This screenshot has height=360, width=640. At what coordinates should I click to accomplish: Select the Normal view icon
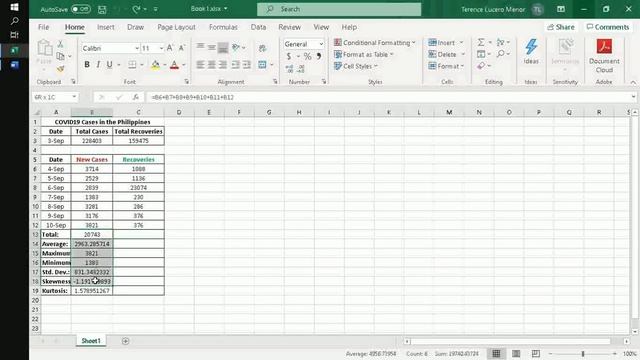[x=496, y=353]
